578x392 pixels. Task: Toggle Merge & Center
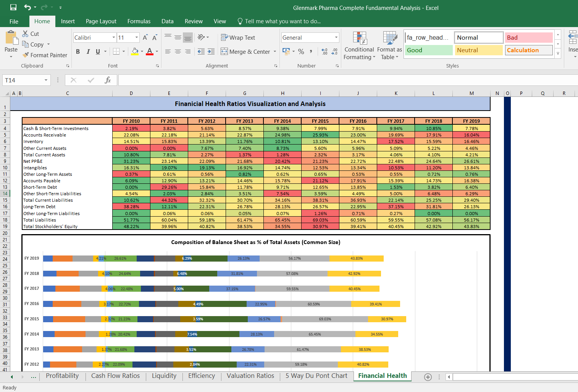pos(245,51)
